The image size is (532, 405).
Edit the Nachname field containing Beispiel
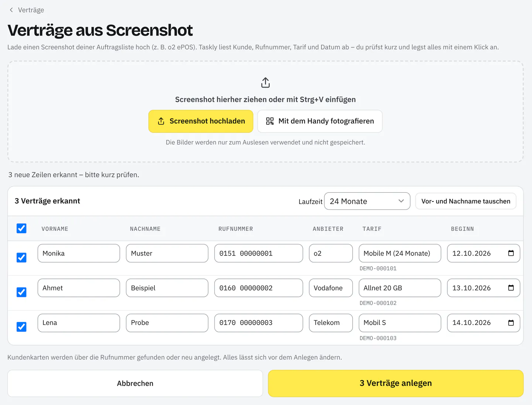coord(167,288)
